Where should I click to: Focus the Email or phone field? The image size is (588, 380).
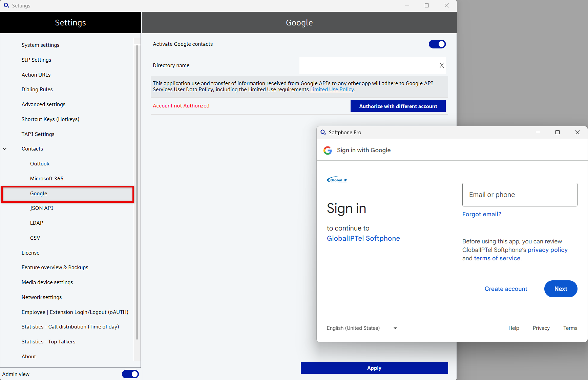[x=520, y=195]
